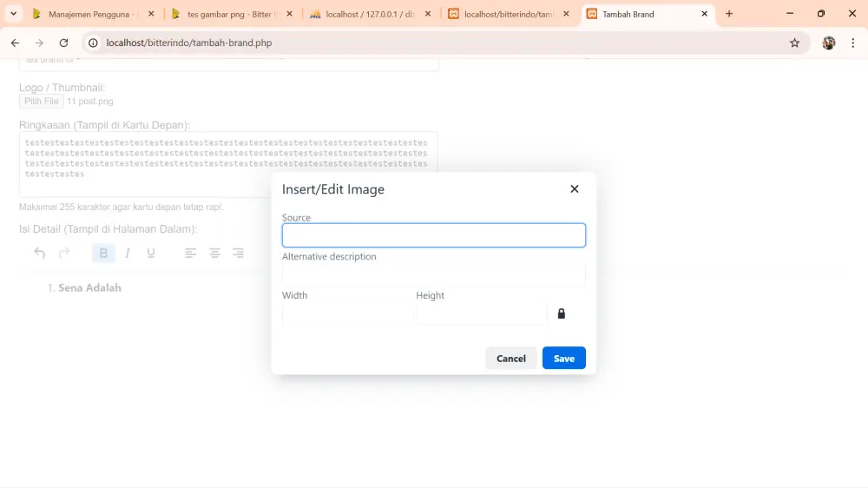The height and width of the screenshot is (488, 868).
Task: Open a new browser tab
Action: [729, 14]
